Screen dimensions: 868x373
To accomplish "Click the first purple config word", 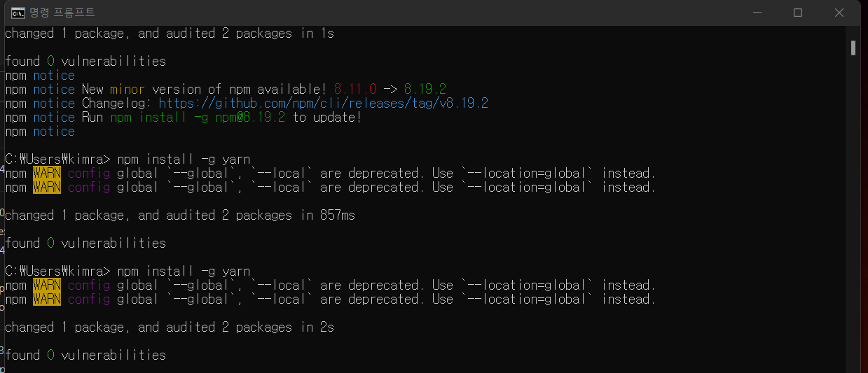I will [x=89, y=174].
